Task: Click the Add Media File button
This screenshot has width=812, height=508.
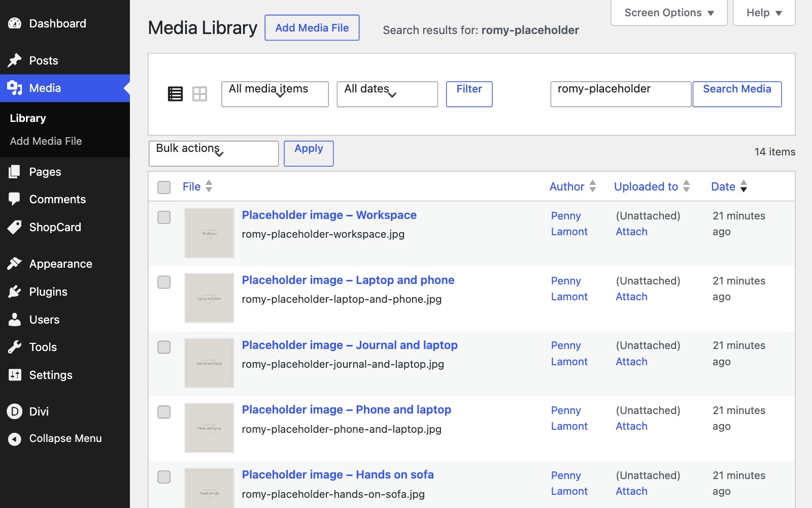Action: 312,28
